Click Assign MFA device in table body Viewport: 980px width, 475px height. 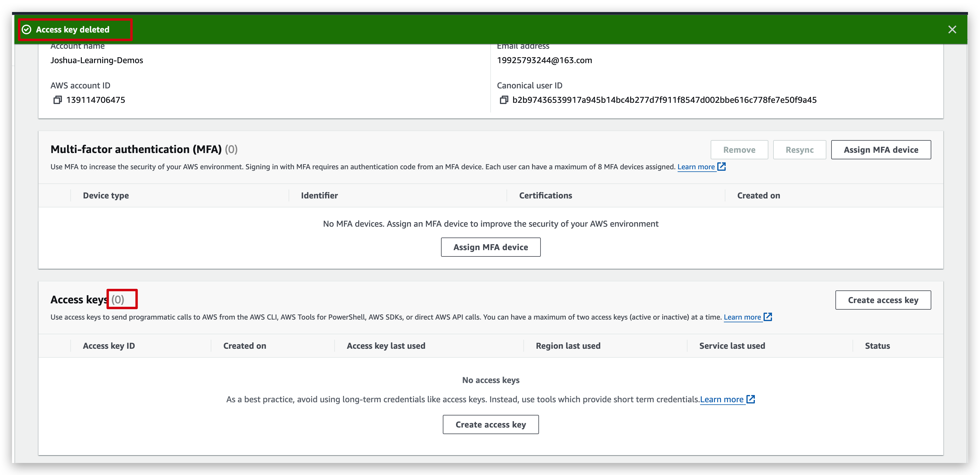[490, 247]
